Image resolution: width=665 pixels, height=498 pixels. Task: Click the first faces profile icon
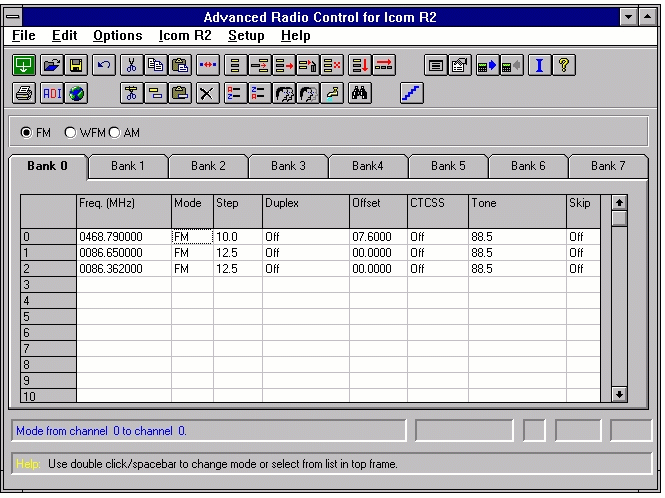pos(284,93)
